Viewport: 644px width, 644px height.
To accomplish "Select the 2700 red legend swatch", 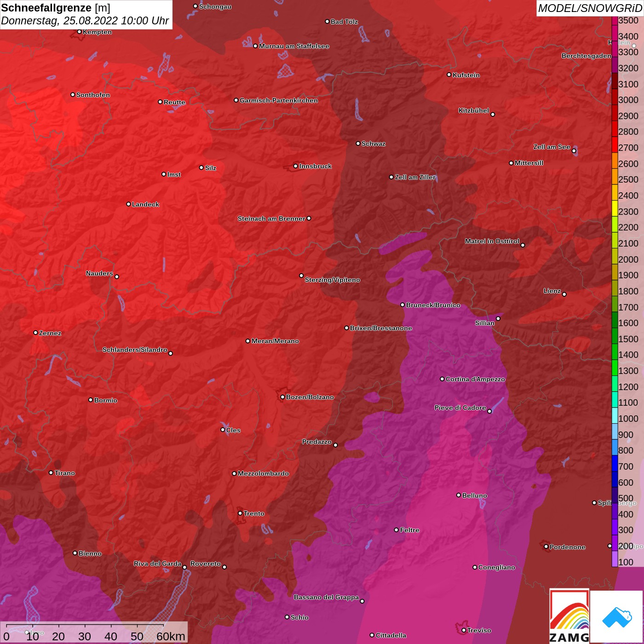I will tap(615, 144).
